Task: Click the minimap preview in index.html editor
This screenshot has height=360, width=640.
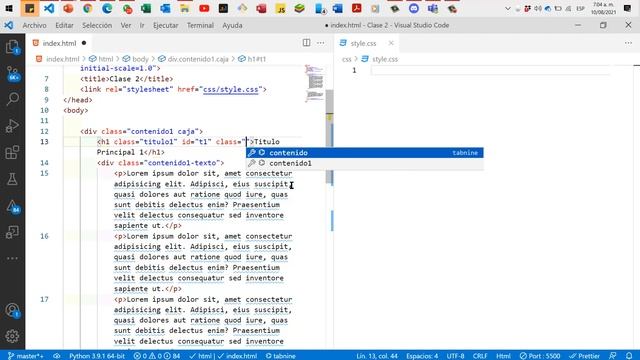Action: pos(315,83)
